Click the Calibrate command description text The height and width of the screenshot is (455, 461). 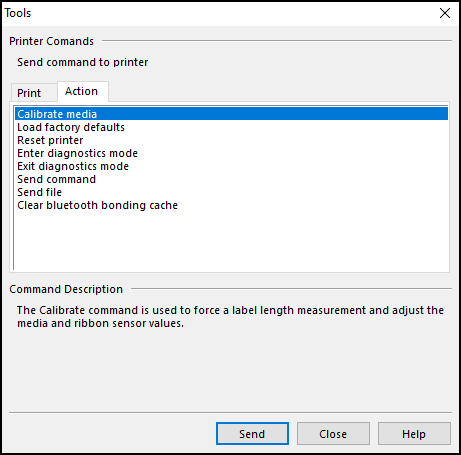[230, 317]
